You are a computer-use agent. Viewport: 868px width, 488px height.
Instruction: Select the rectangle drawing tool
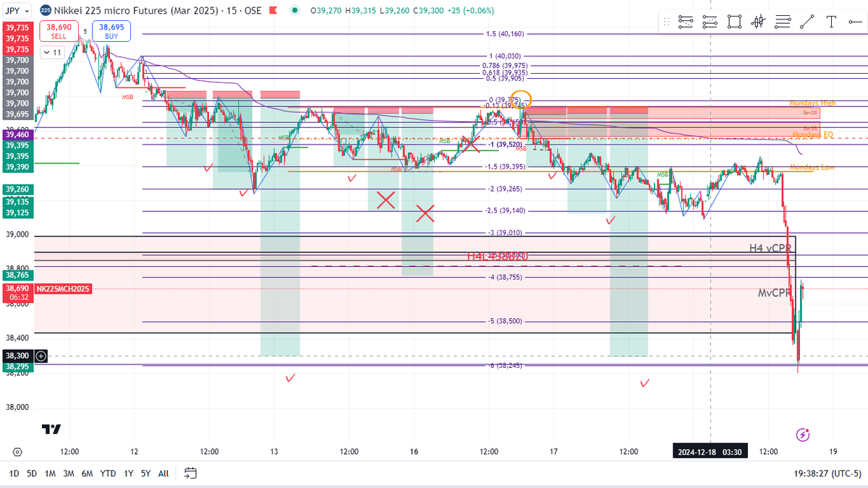tap(734, 22)
